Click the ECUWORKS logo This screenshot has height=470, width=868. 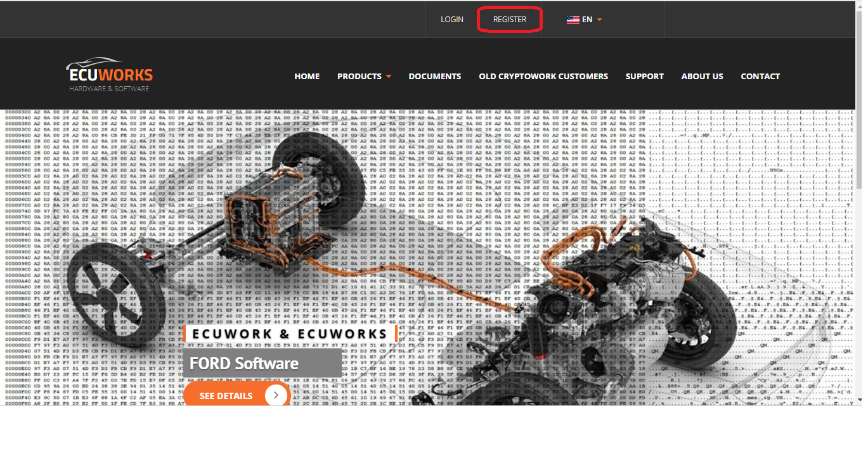109,75
